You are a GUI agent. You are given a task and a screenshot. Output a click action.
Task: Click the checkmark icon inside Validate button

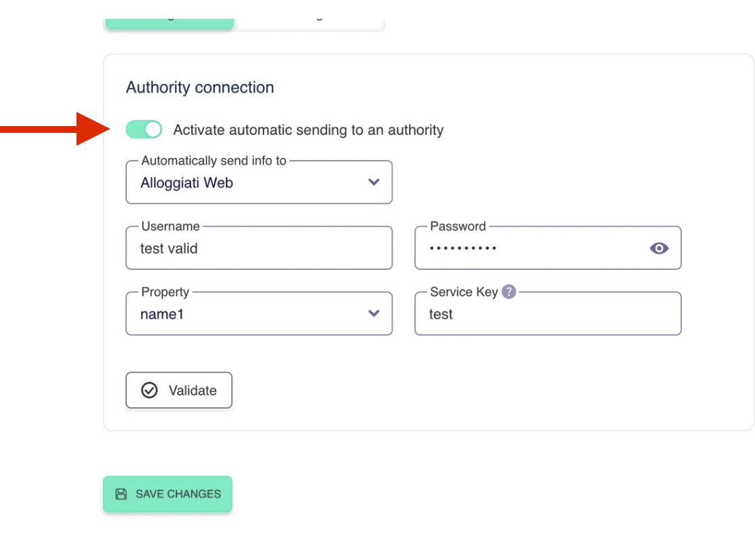pyautogui.click(x=149, y=391)
